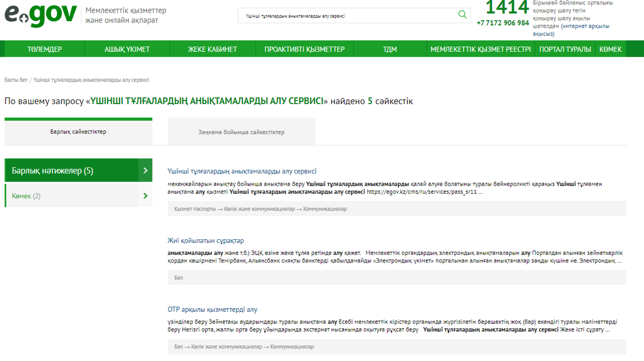Expand the Барлық нәтижелер sidebar arrow
This screenshot has height=361, width=644.
(x=145, y=170)
